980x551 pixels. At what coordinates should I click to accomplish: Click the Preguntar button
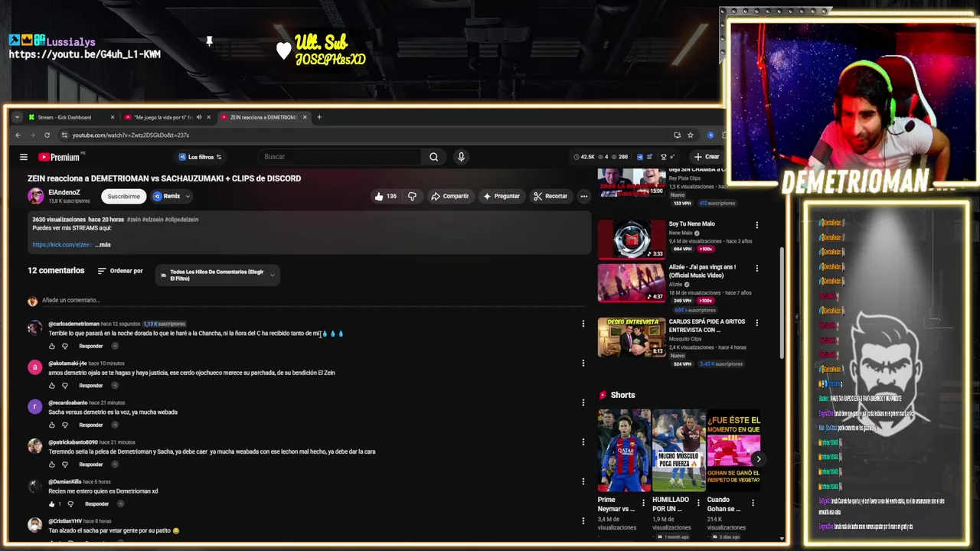pyautogui.click(x=501, y=196)
